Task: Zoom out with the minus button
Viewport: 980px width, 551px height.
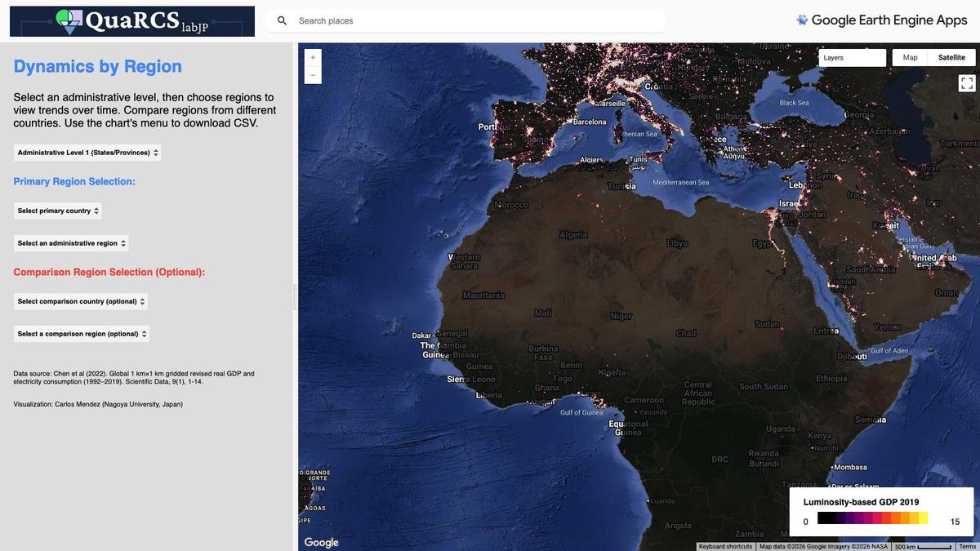Action: click(312, 75)
